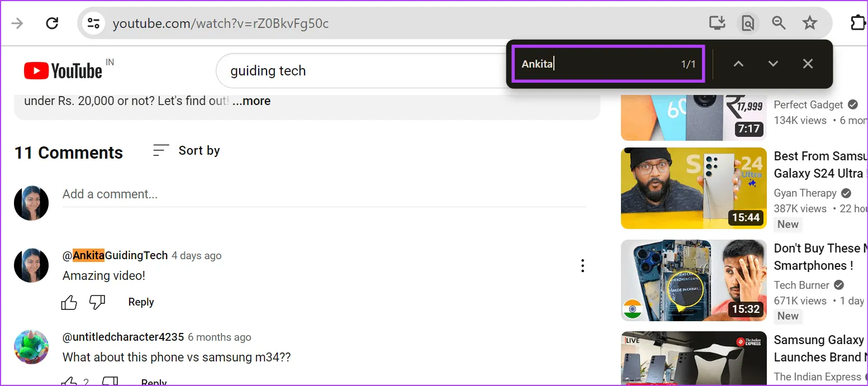The height and width of the screenshot is (386, 868).
Task: Jump to next find result arrow
Action: [x=773, y=64]
